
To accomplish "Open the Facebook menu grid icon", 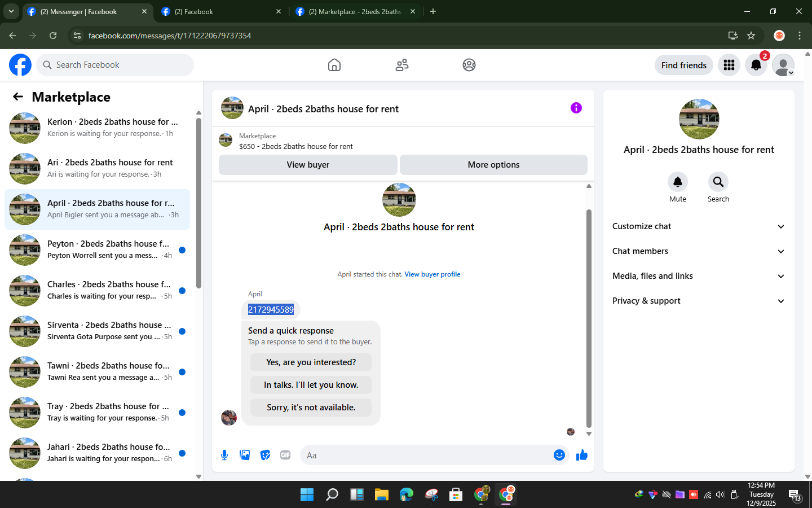I will click(x=729, y=65).
